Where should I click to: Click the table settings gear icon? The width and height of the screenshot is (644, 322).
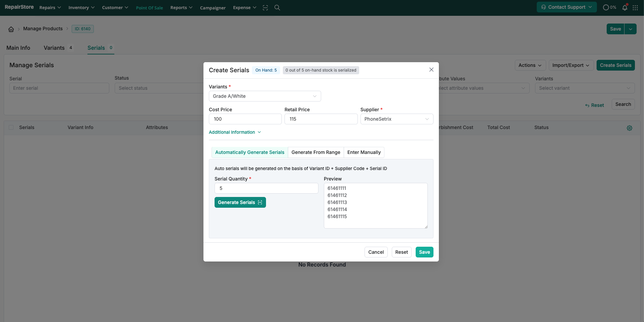tap(629, 128)
